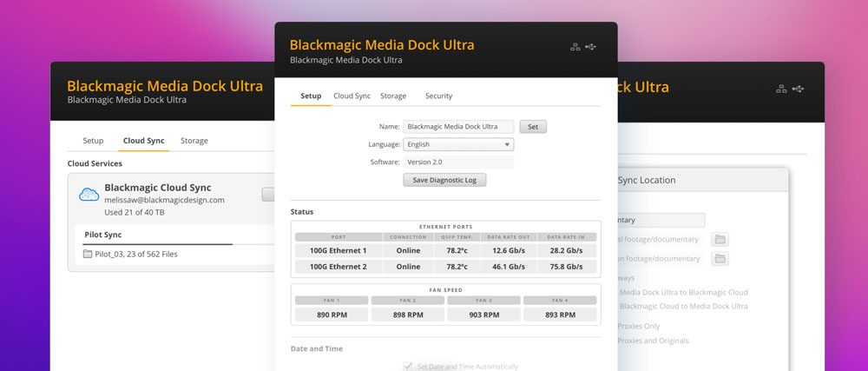Click the Online status of 100G Ethernet 1
The image size is (868, 371).
[409, 251]
